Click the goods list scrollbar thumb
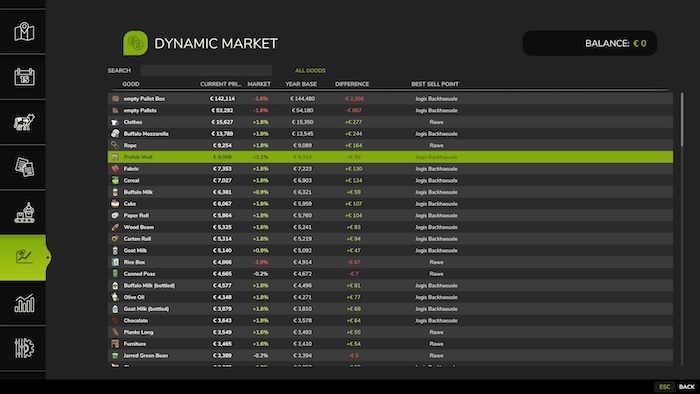700x394 pixels. 682,119
